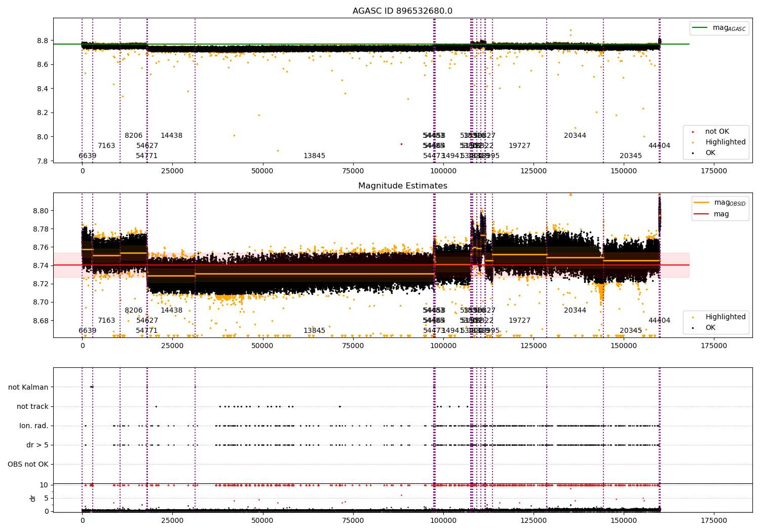
Task: Click the '8.72' y-axis tick in Magnitude Estimates
Action: tap(41, 284)
